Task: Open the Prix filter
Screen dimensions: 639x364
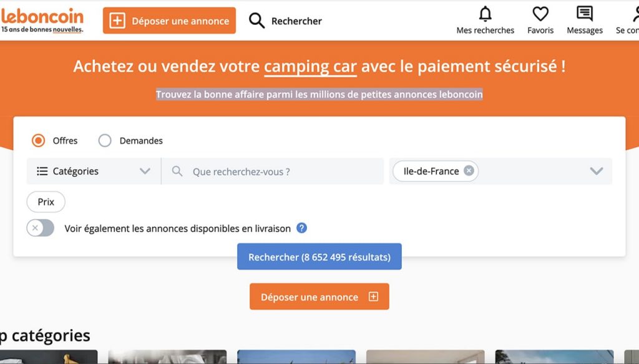Action: pyautogui.click(x=46, y=201)
